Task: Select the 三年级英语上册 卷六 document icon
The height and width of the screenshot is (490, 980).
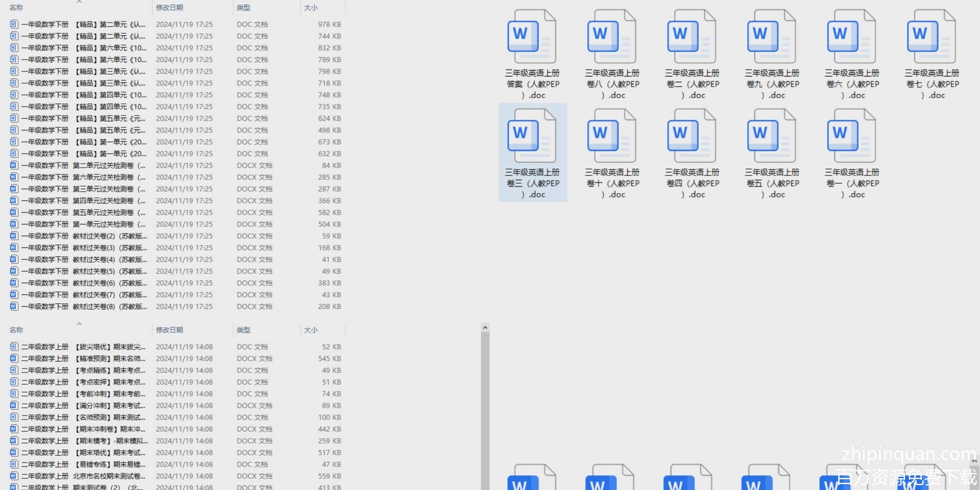Action: [x=852, y=37]
